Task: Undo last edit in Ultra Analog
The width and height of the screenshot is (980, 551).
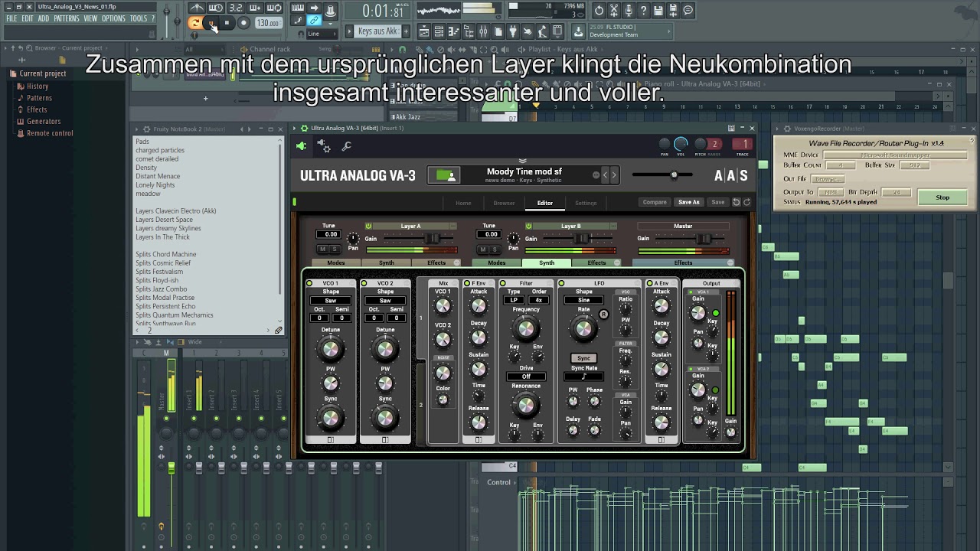Action: click(737, 202)
